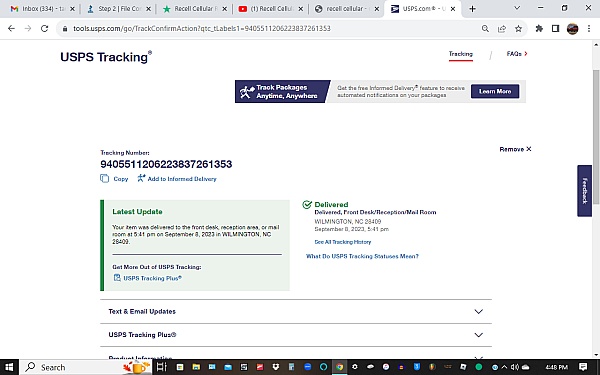
Task: Open the tab search dropdown arrow
Action: point(517,8)
